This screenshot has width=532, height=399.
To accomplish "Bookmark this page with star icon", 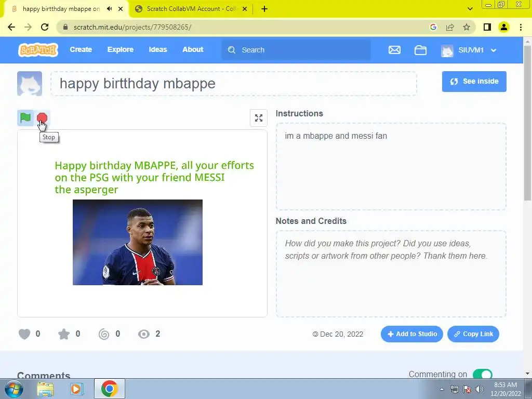I will click(467, 27).
